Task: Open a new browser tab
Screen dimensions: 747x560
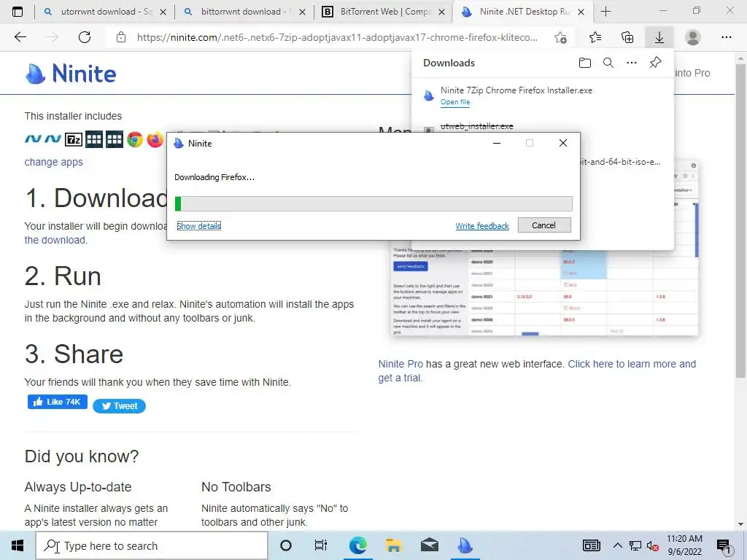Action: [605, 12]
